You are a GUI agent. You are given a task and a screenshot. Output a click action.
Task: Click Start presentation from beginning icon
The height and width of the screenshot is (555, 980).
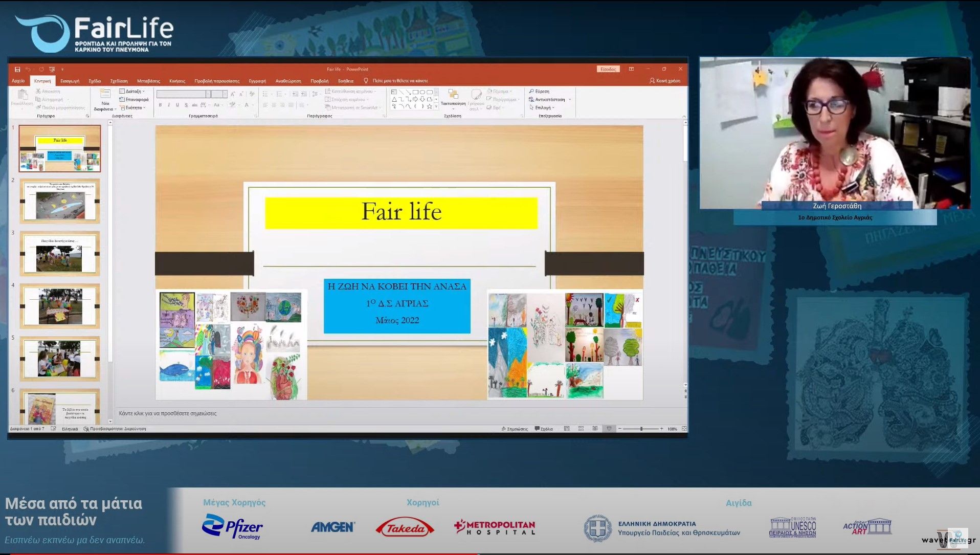[x=52, y=69]
